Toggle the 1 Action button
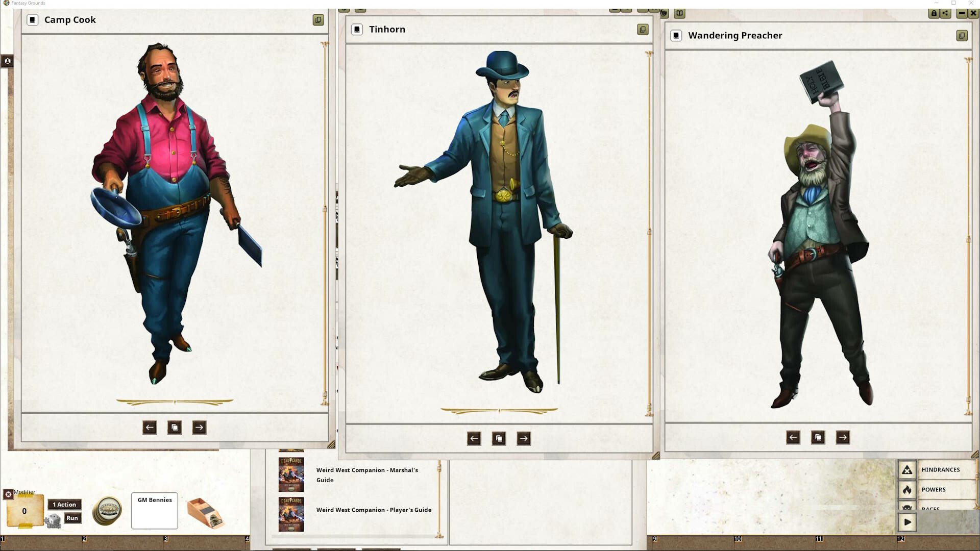This screenshot has height=551, width=980. click(64, 505)
